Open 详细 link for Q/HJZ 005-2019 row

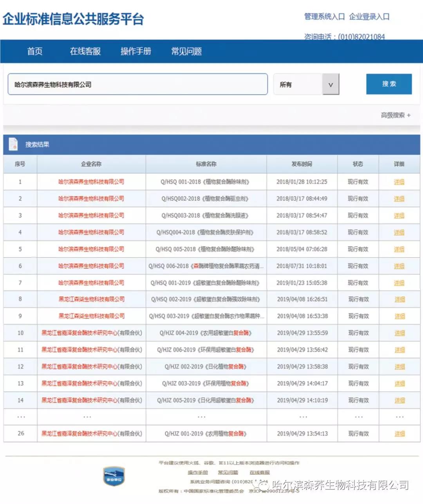coord(399,401)
